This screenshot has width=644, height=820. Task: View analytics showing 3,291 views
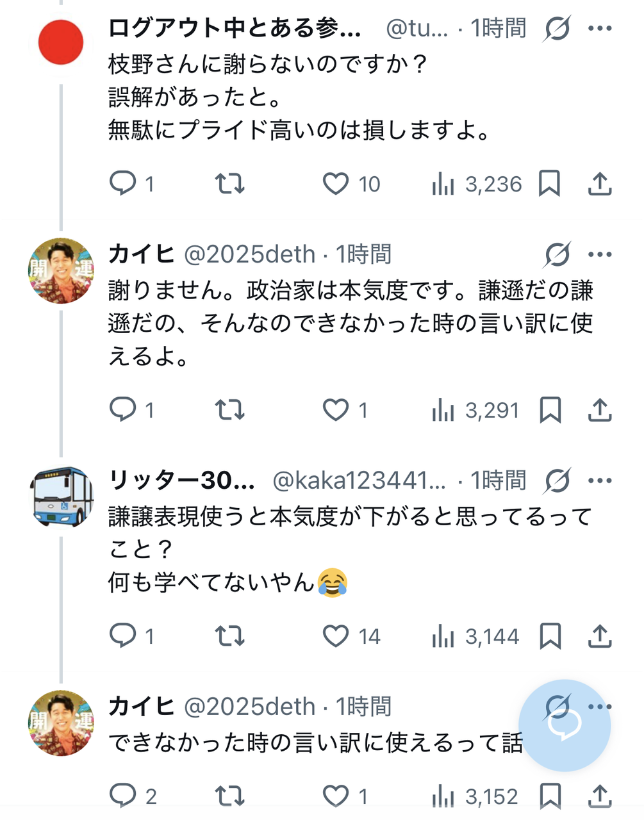(475, 410)
